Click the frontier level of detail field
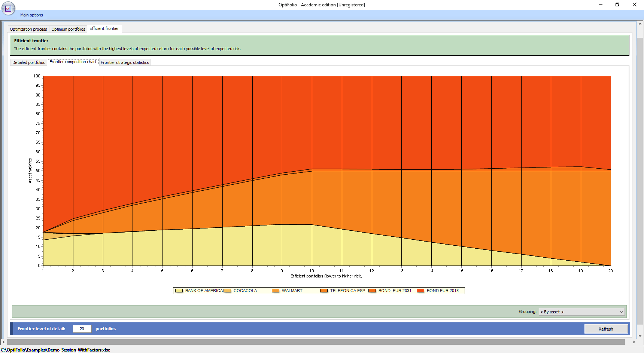644x353 pixels. [x=82, y=329]
